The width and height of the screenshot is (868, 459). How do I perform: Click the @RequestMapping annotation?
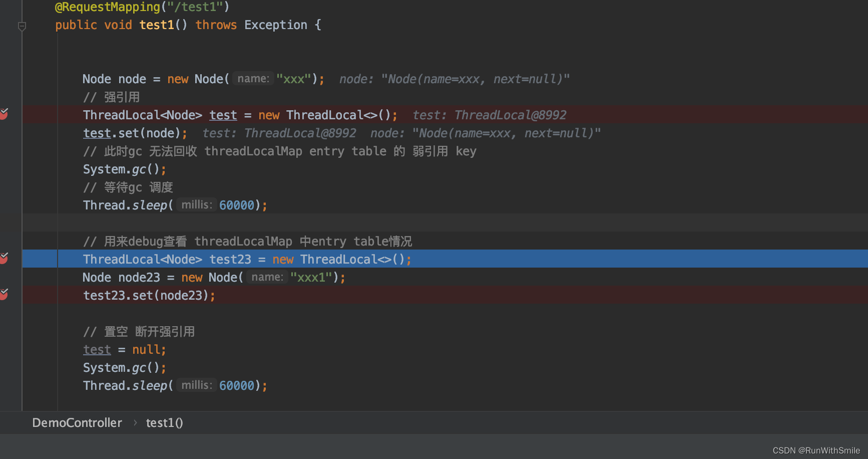pyautogui.click(x=108, y=7)
